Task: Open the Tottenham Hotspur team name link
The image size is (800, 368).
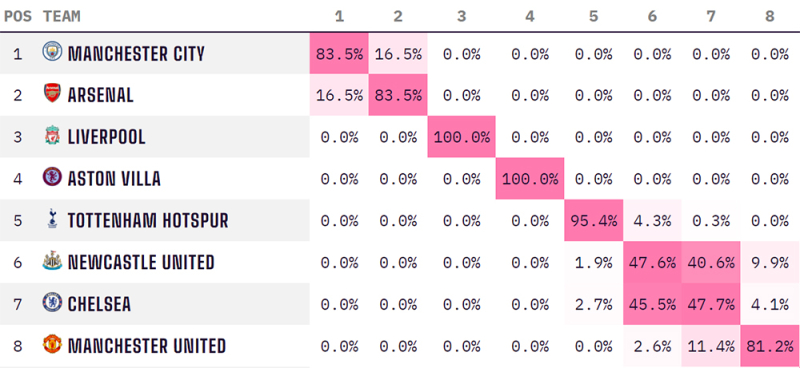Action: tap(148, 220)
